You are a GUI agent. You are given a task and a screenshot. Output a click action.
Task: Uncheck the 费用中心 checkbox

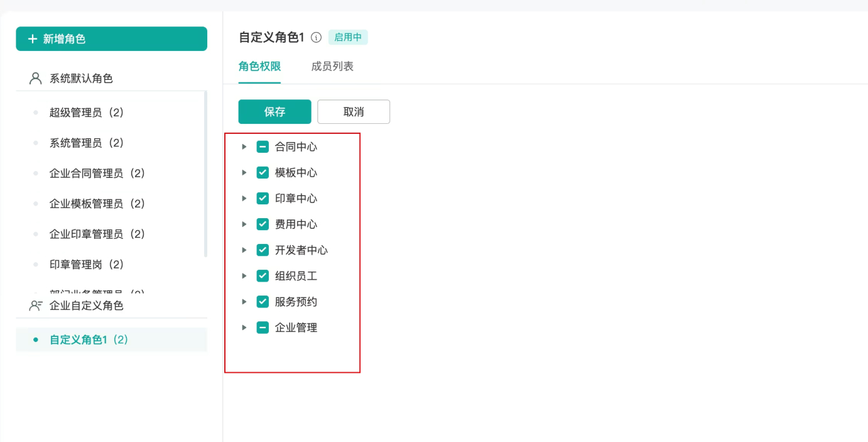(263, 224)
